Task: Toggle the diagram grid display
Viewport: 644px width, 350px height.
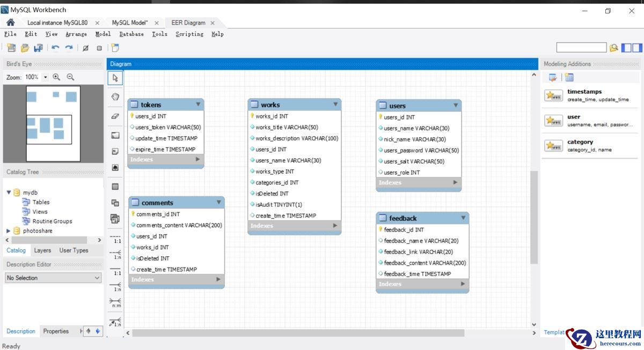Action: pos(85,48)
